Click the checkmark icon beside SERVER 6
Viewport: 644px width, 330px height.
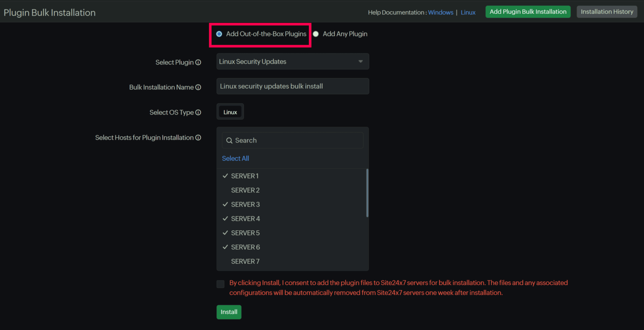225,247
